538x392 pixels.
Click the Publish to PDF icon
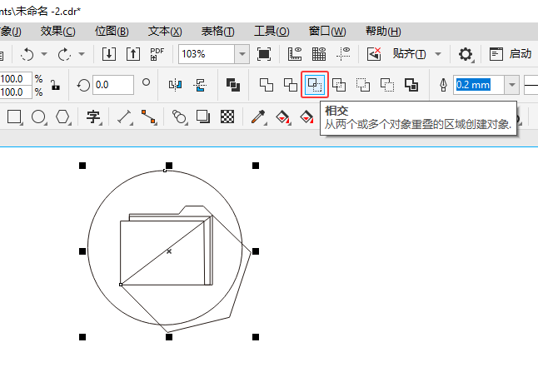click(157, 53)
